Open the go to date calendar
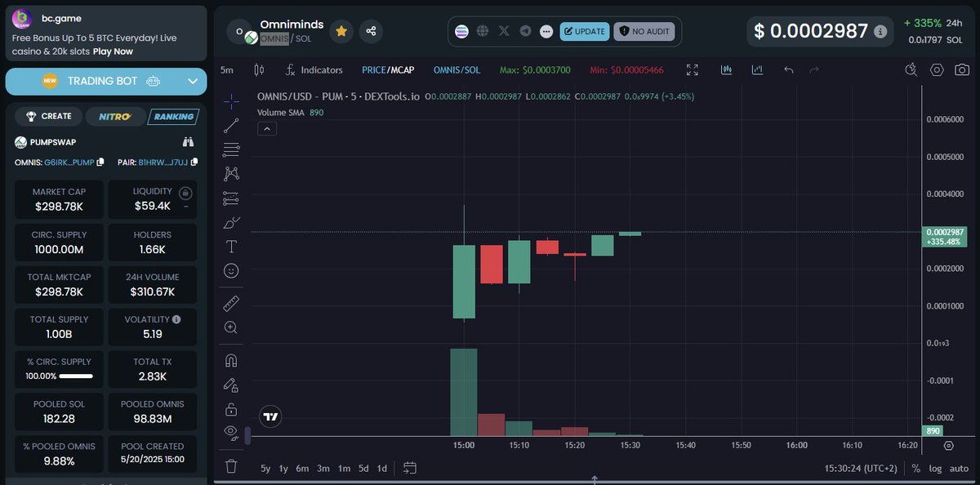The height and width of the screenshot is (485, 980). [410, 468]
